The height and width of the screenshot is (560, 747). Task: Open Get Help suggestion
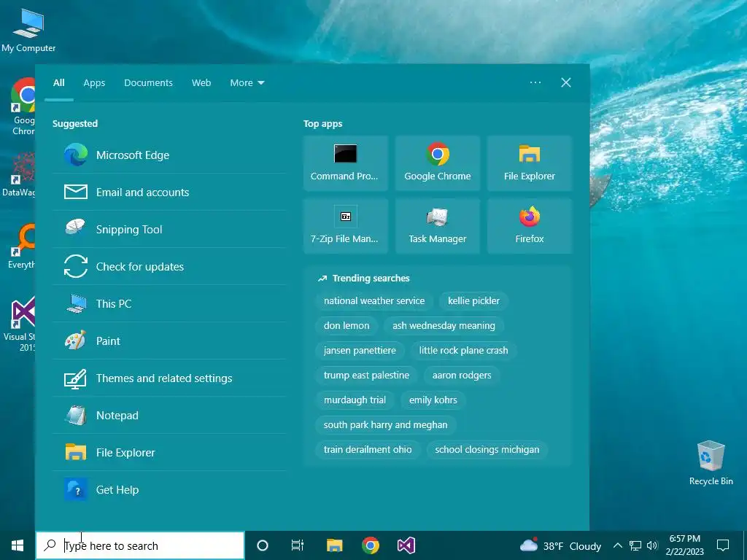point(169,489)
